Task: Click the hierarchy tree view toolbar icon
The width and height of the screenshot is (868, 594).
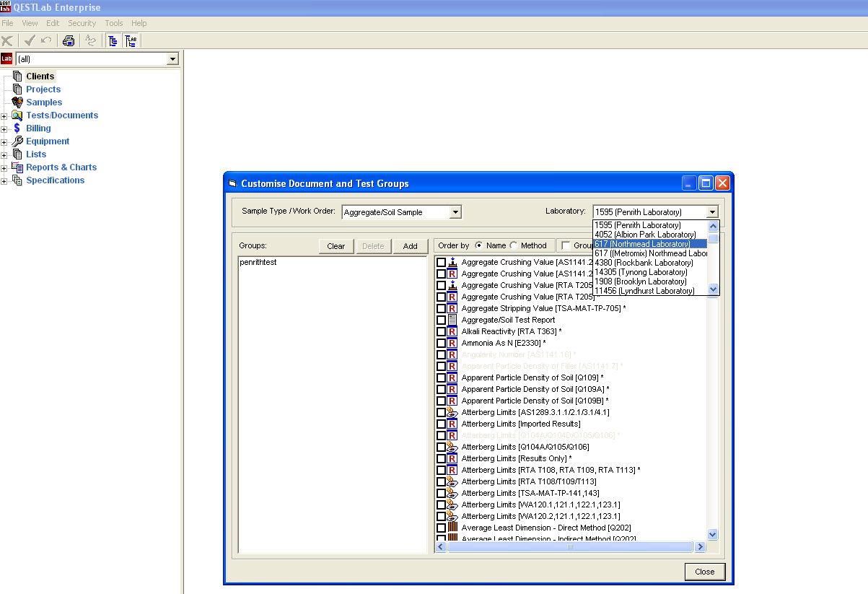Action: [113, 41]
